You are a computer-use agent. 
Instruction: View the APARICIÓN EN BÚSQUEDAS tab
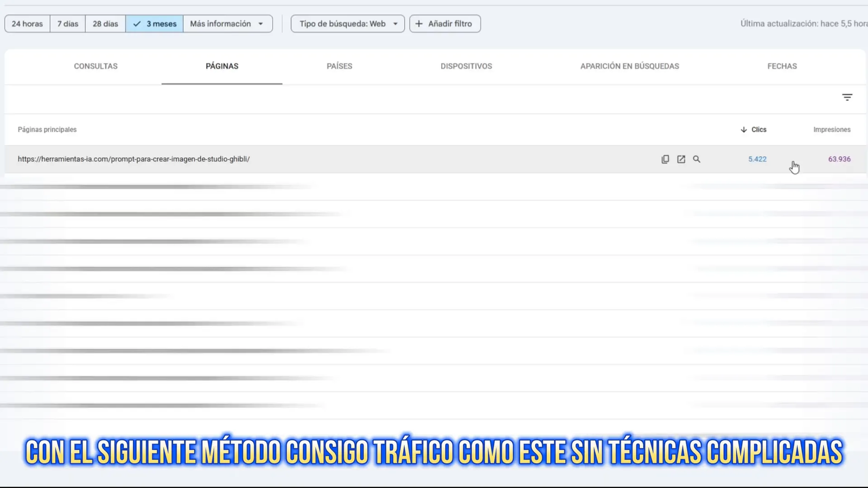(629, 66)
